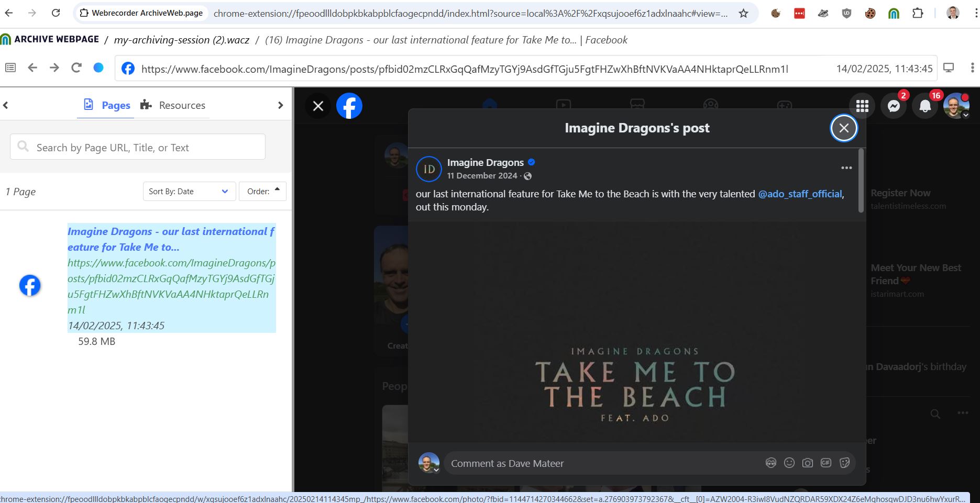The image size is (980, 503).
Task: Open the Facebook apps grid menu
Action: [862, 106]
